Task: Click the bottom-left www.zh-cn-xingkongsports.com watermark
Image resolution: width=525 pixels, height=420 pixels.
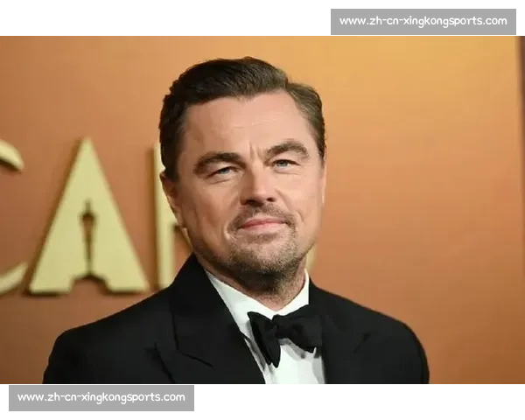Action: (101, 398)
